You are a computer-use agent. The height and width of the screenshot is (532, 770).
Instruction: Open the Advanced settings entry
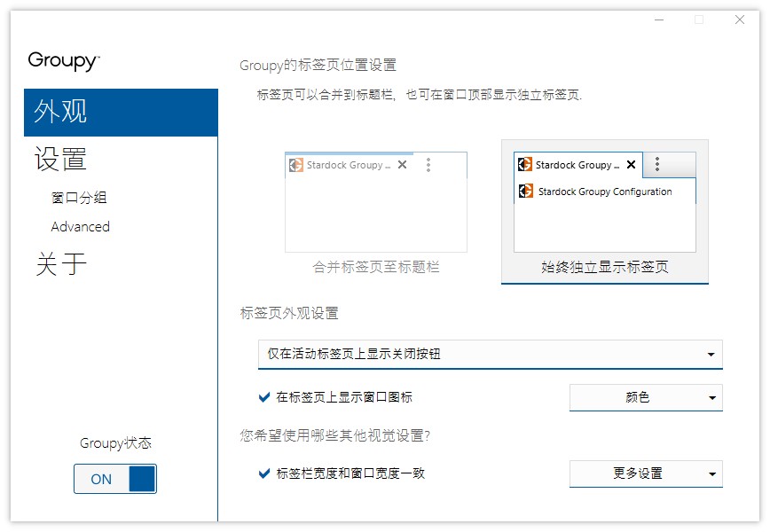(x=80, y=226)
